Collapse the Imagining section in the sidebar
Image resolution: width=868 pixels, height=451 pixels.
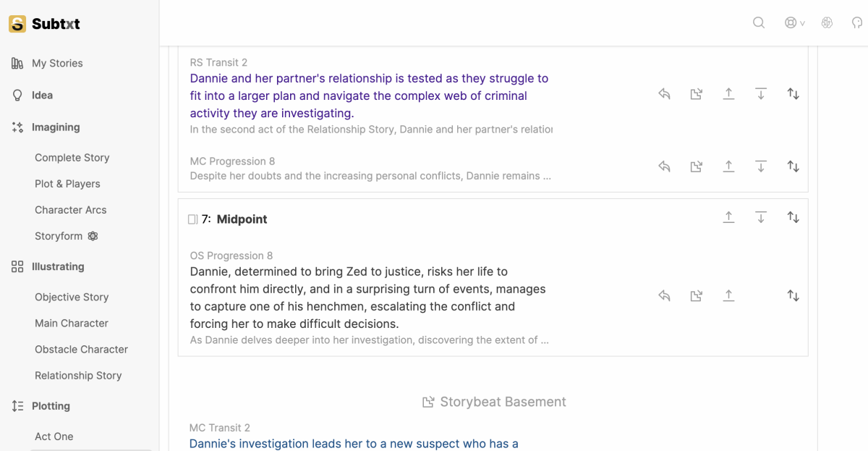(x=56, y=127)
